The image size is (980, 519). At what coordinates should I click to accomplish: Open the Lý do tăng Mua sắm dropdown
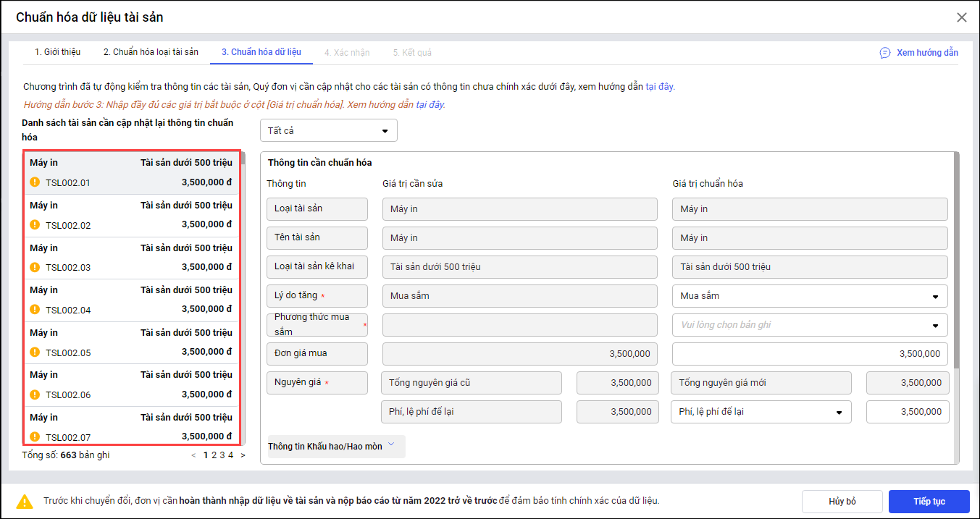[x=809, y=296]
